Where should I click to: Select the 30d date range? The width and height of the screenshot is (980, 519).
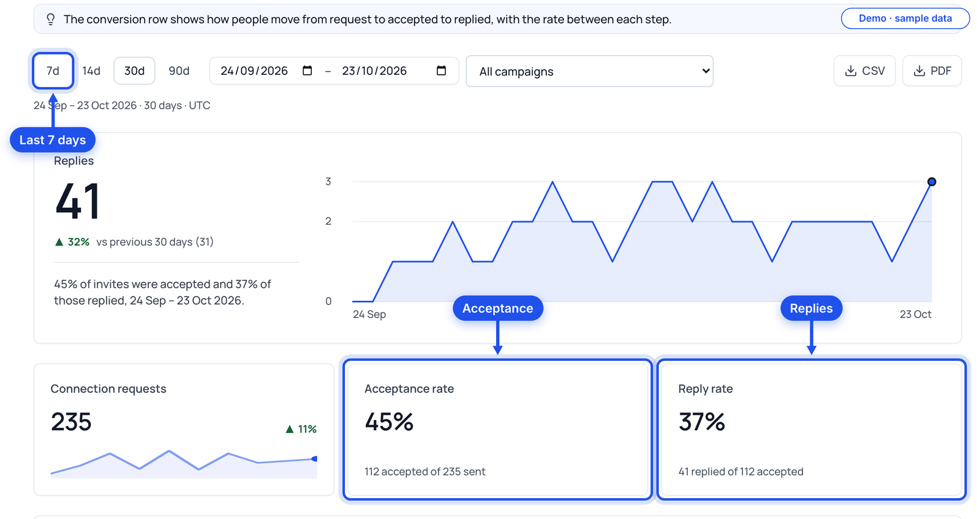(134, 71)
